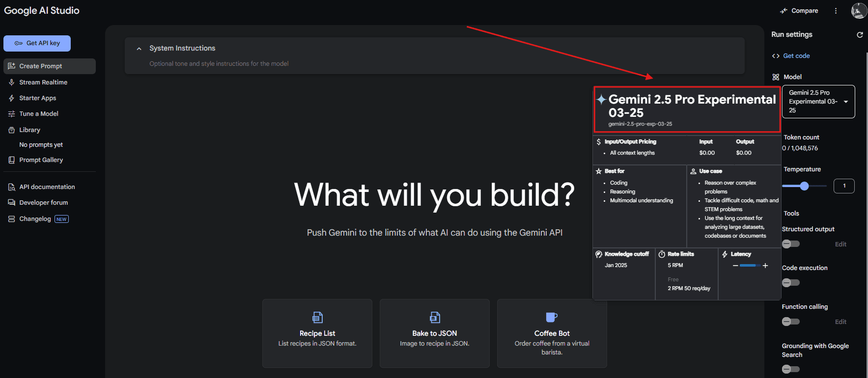Click the Google AI Studio logo
The height and width of the screenshot is (378, 868).
42,11
